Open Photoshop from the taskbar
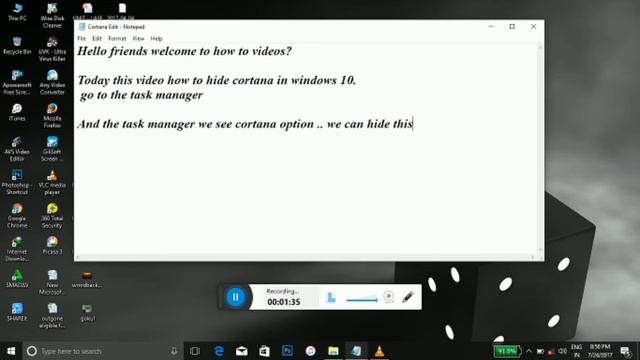The image size is (640, 360). [x=287, y=351]
